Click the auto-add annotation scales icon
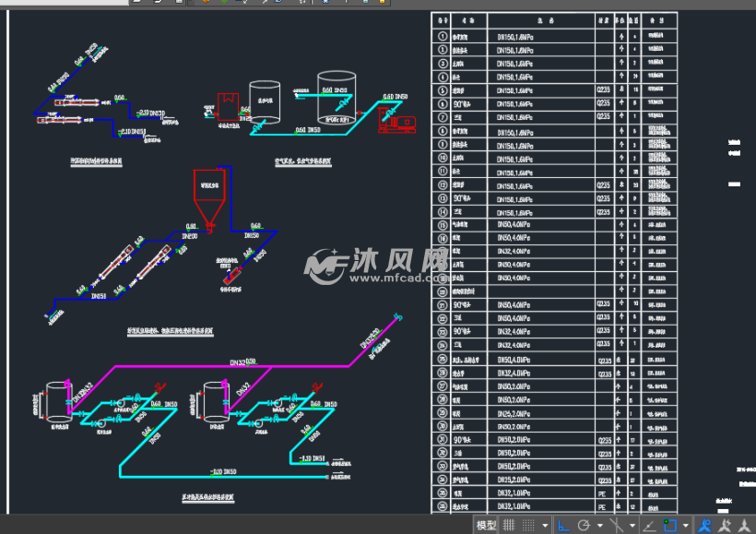 (725, 526)
